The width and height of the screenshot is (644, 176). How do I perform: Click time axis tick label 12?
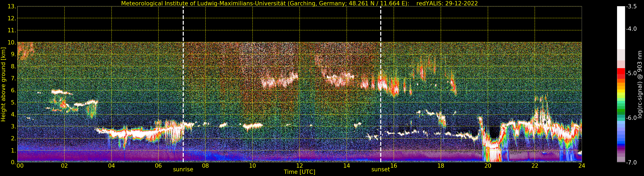(300, 166)
